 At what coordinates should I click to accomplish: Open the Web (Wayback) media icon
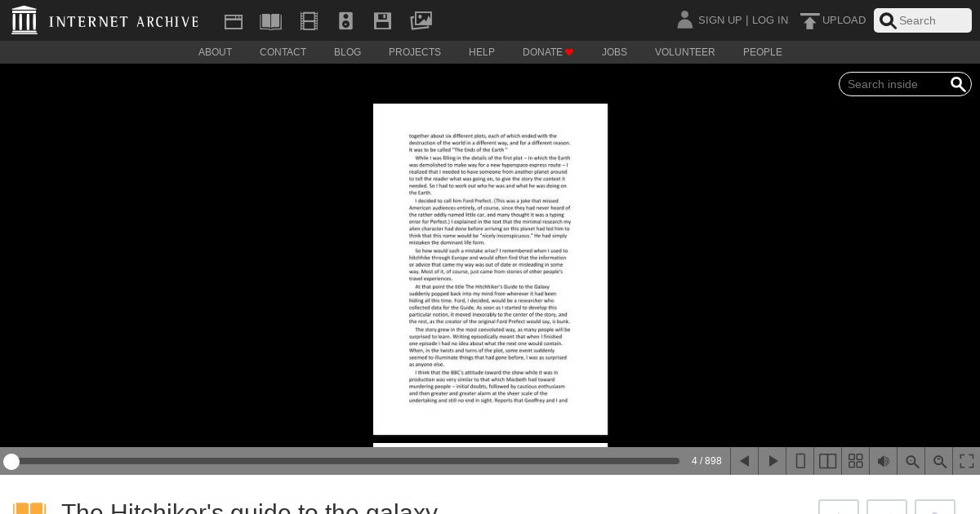pyautogui.click(x=234, y=21)
